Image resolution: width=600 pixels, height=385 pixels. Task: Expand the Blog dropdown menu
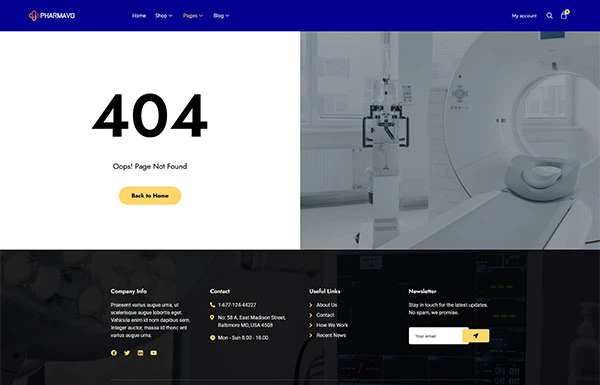[x=221, y=16]
